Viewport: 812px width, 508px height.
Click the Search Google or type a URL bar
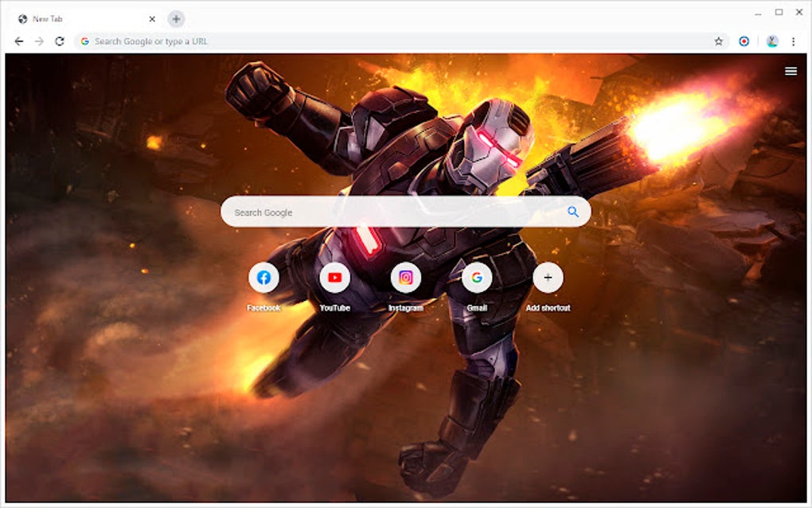(x=318, y=40)
